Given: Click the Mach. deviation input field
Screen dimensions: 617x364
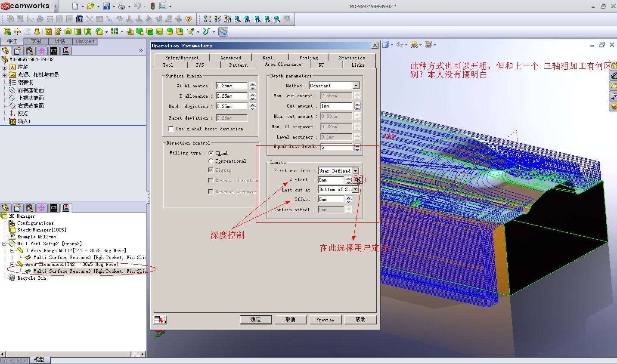Looking at the screenshot, I should (x=232, y=106).
